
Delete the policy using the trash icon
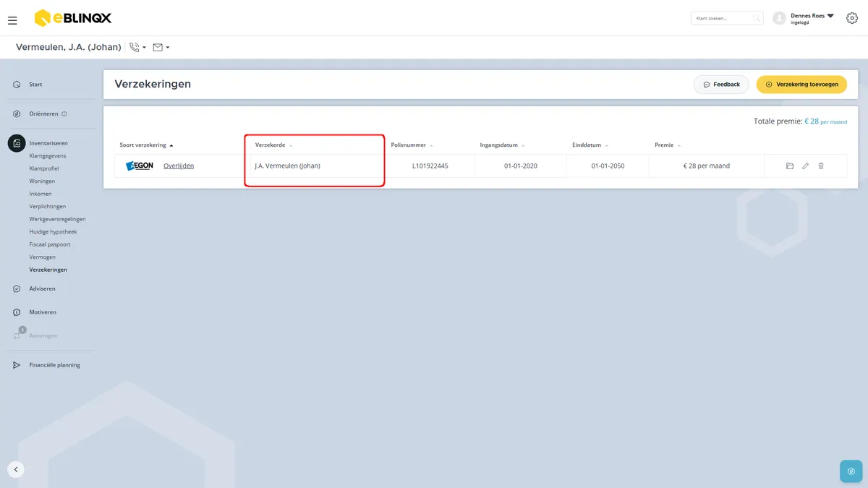click(821, 166)
